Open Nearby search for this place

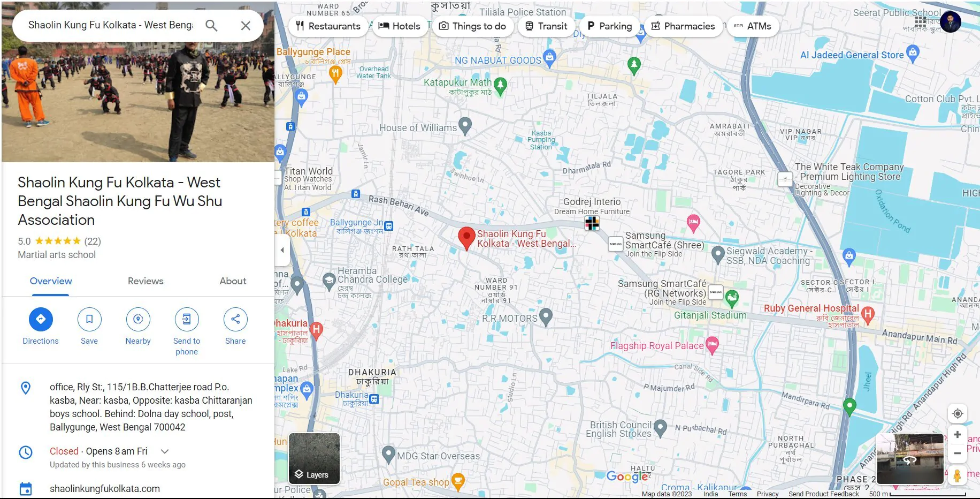click(138, 320)
